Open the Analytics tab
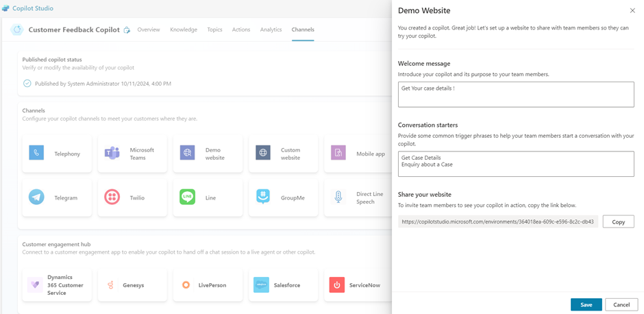Image resolution: width=644 pixels, height=314 pixels. point(271,29)
